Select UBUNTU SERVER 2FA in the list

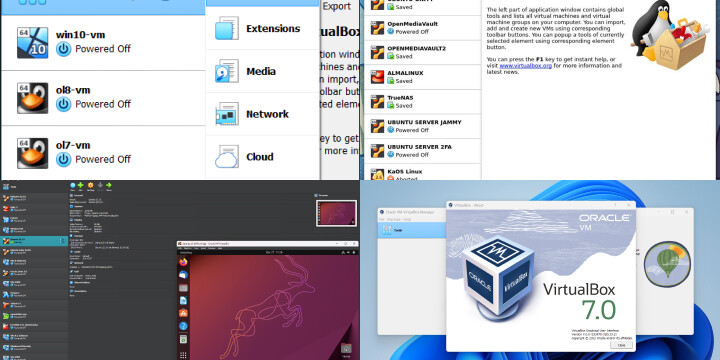click(422, 151)
